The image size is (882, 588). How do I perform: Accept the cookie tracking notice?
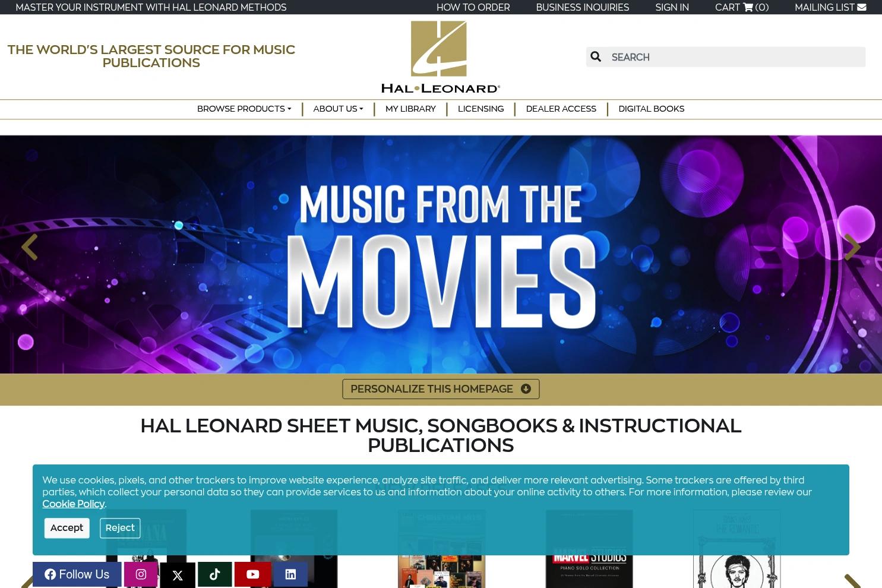pyautogui.click(x=67, y=528)
